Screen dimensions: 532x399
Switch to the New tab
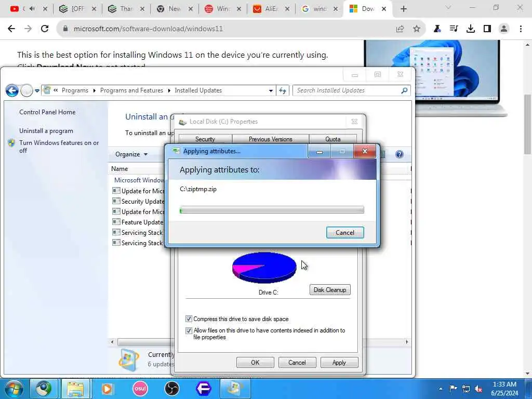tap(175, 9)
